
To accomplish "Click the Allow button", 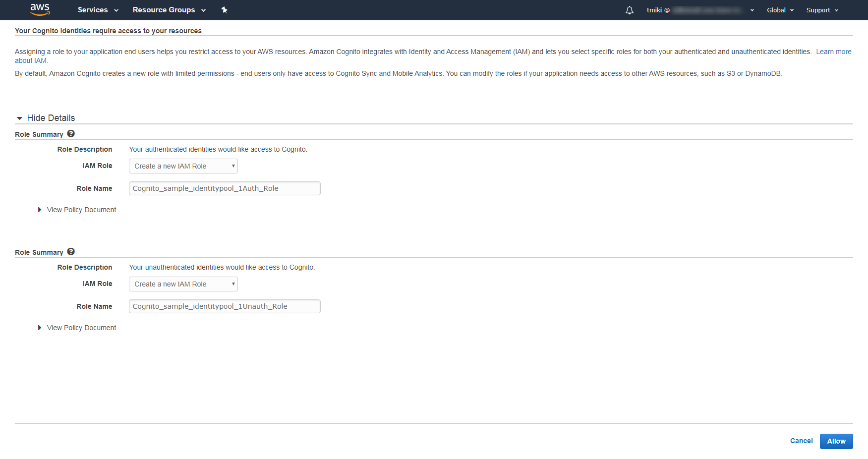I will pos(836,441).
